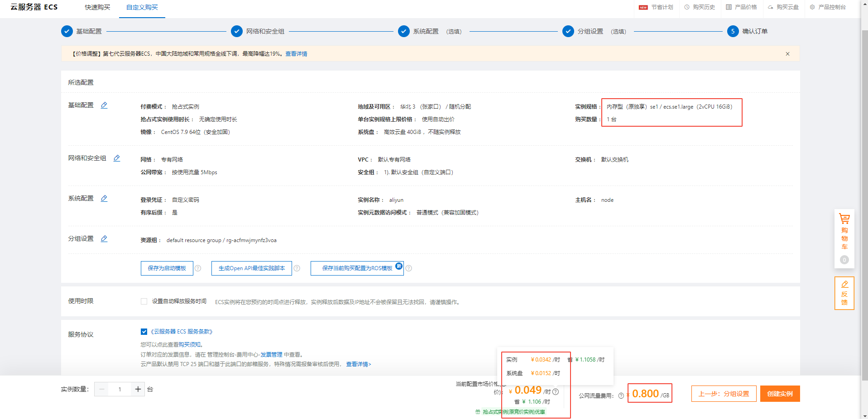Open 产品控制台 in top navigation
868x419 pixels.
tap(828, 7)
